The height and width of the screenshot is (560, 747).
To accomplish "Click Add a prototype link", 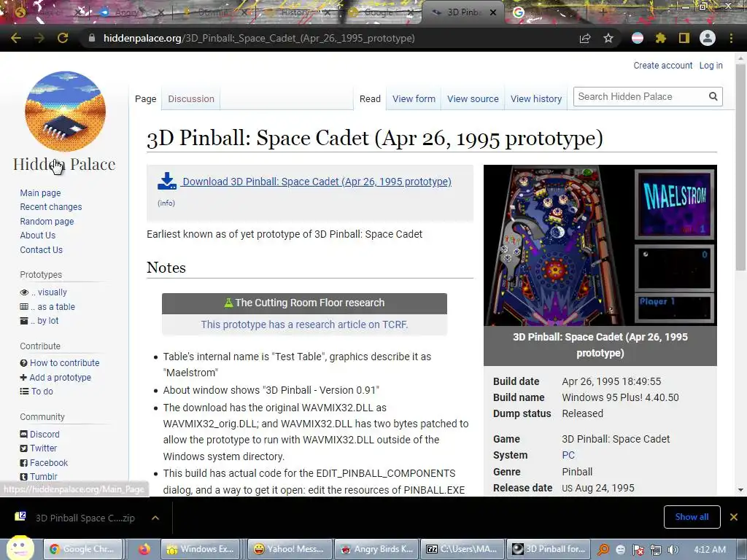I will pyautogui.click(x=60, y=377).
